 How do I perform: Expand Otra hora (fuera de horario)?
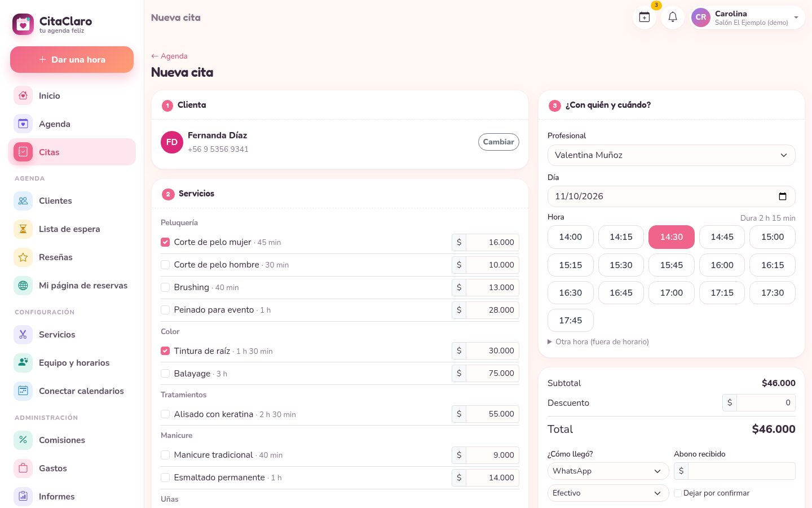pos(598,341)
